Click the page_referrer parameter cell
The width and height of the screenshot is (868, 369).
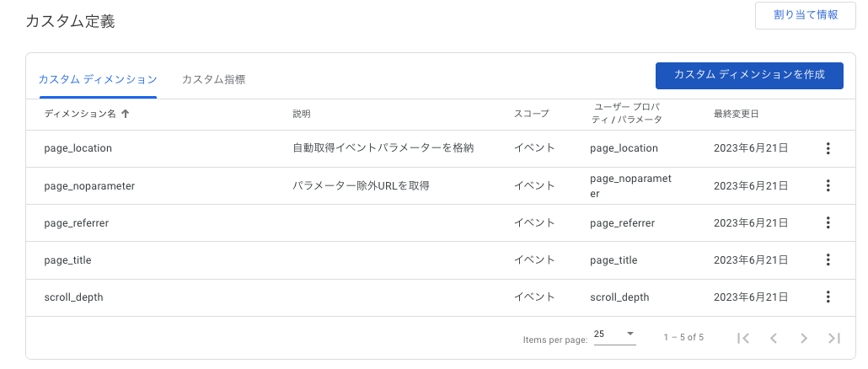622,223
